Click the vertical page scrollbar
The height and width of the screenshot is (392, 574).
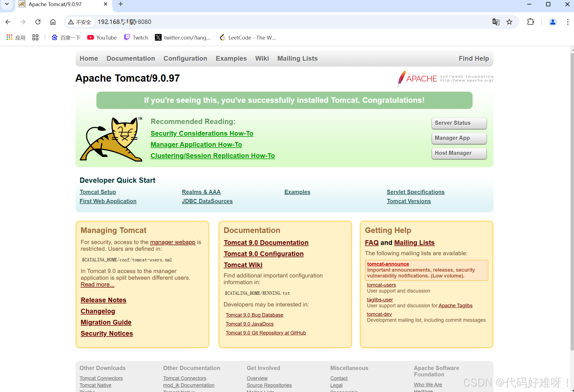[x=572, y=195]
